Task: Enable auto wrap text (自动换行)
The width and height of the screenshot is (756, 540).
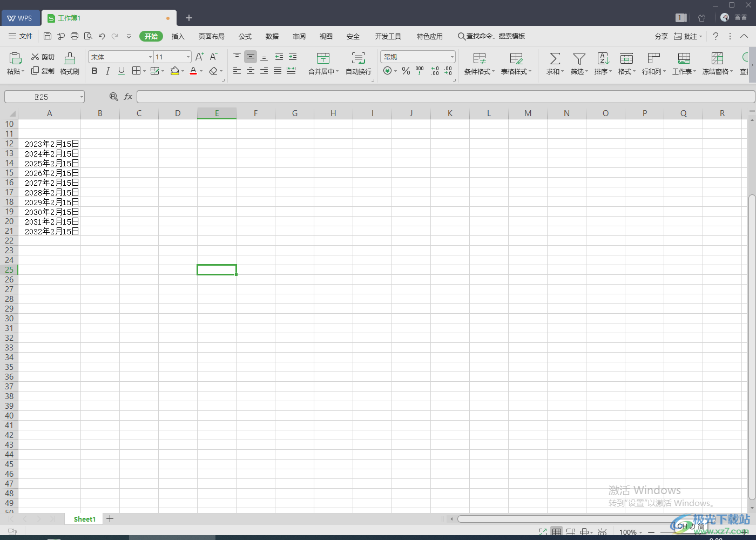Action: tap(359, 63)
